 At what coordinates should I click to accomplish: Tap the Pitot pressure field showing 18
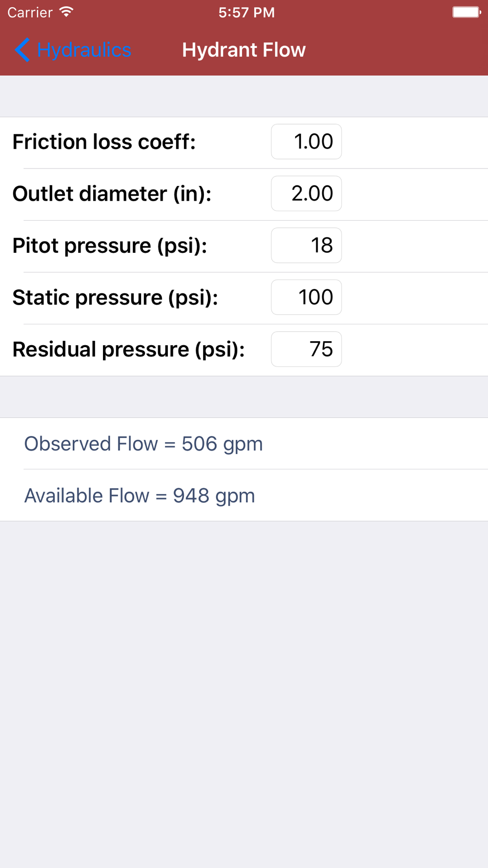tap(306, 245)
